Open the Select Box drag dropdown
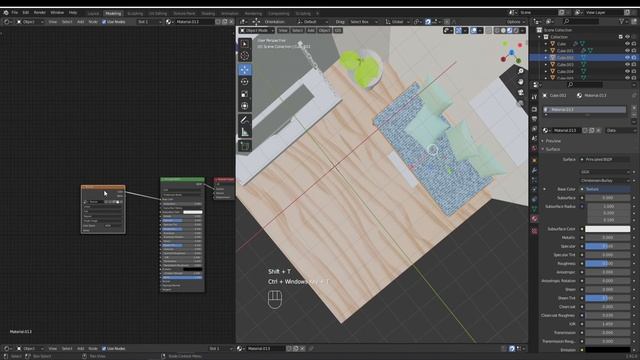This screenshot has width=640, height=360. pos(363,22)
